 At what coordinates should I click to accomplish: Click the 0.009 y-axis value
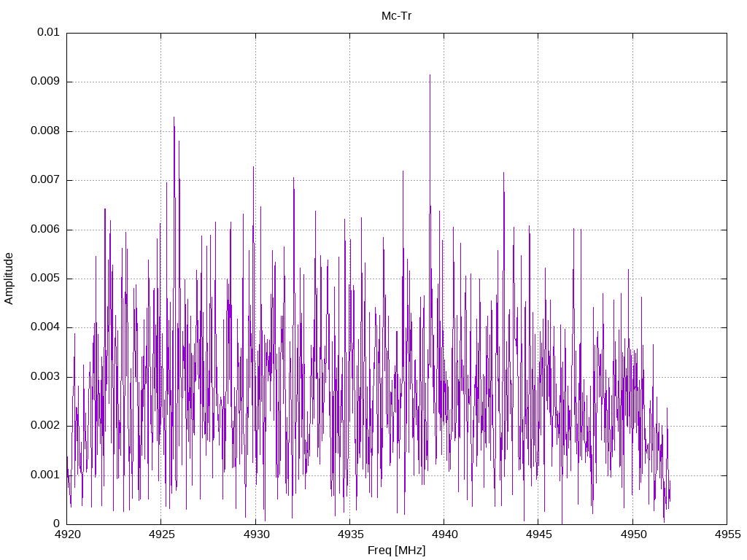point(45,82)
